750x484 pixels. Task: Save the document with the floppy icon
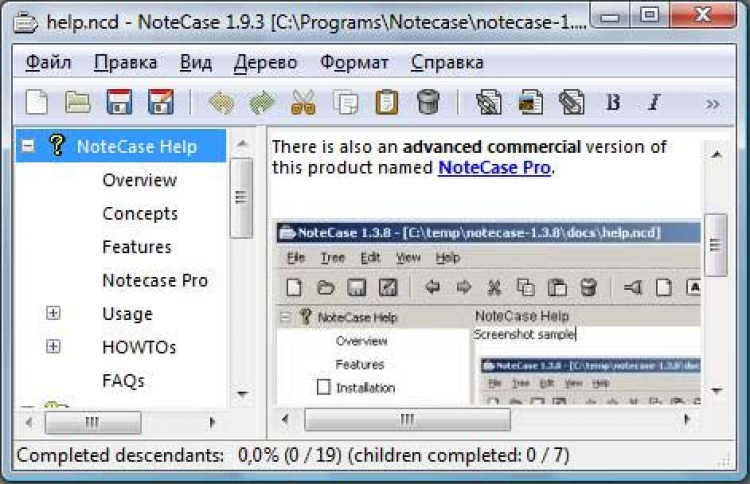point(119,102)
